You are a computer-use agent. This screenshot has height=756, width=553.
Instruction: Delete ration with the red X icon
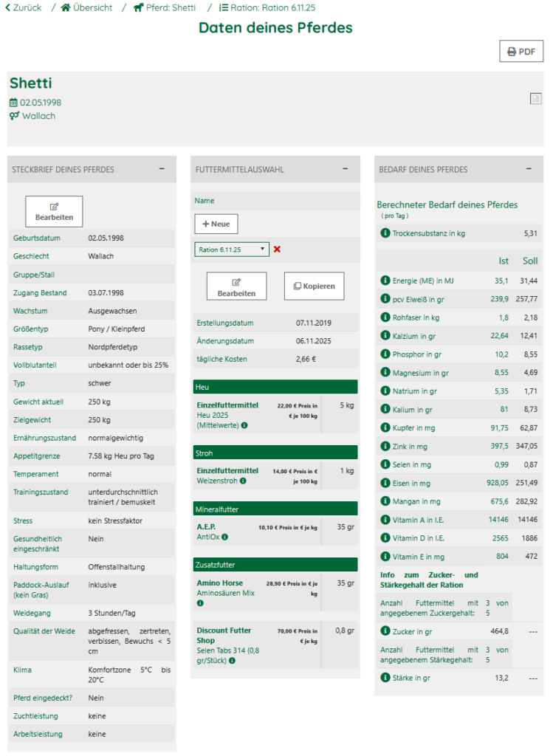pyautogui.click(x=277, y=250)
